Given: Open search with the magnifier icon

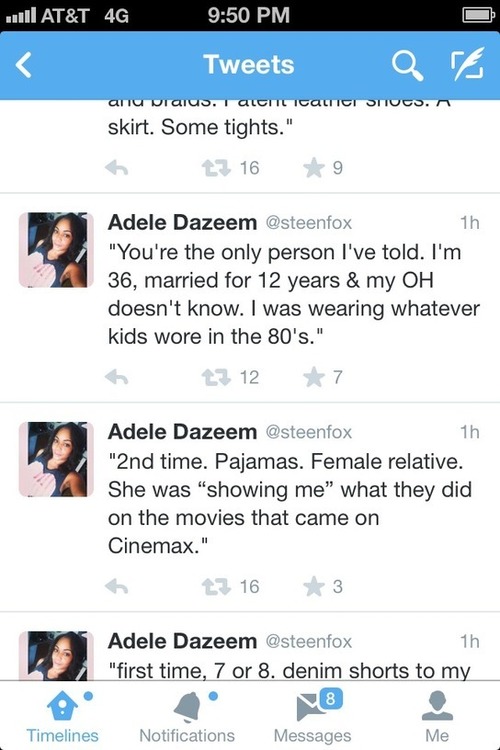Looking at the screenshot, I should click(x=407, y=65).
